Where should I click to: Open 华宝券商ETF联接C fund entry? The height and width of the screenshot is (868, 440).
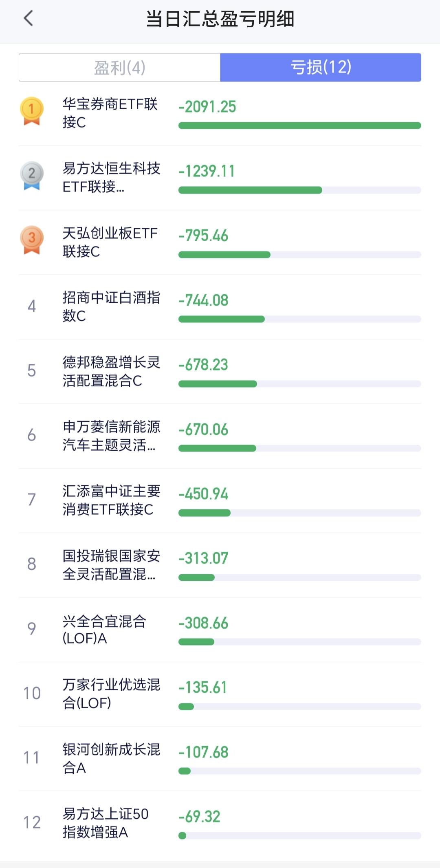click(220, 113)
